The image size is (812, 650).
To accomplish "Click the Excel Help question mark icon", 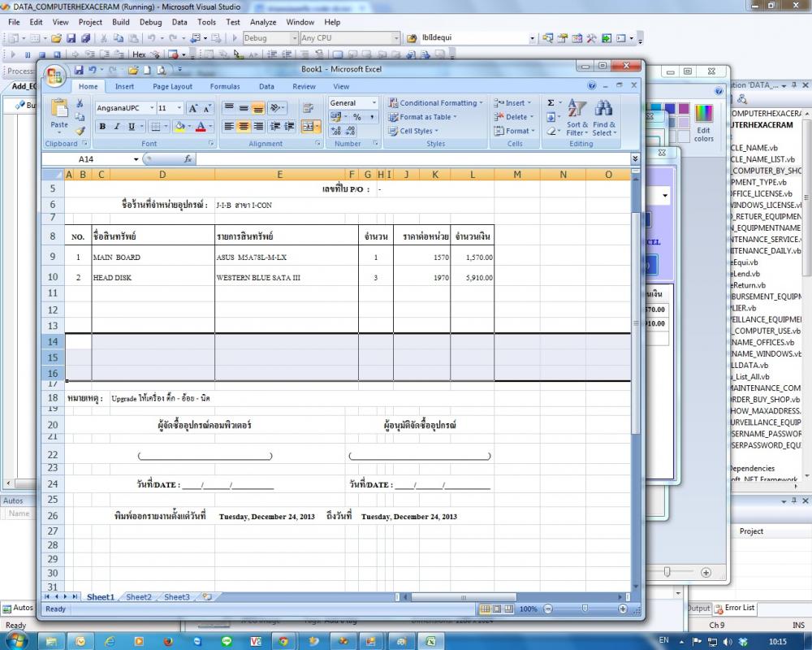I will coord(591,85).
